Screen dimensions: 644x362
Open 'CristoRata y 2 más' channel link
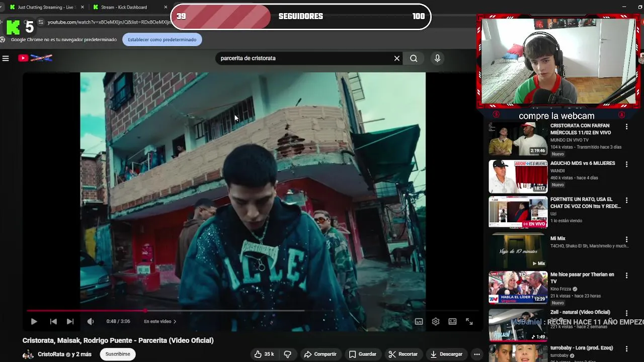click(x=64, y=354)
